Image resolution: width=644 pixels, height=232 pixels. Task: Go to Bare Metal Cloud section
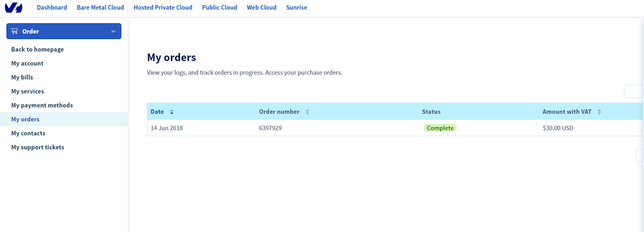(100, 8)
